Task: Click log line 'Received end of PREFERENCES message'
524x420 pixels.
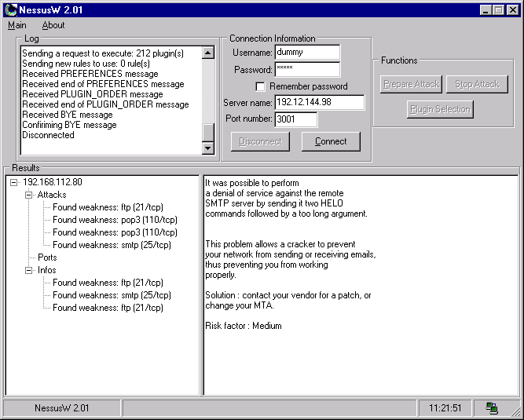Action: [x=103, y=84]
